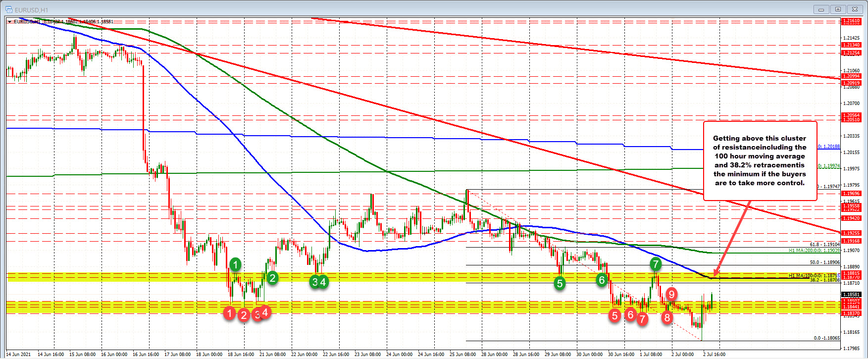
Task: Maximize the EURUSD,H1 chart window
Action: pyautogui.click(x=838, y=9)
